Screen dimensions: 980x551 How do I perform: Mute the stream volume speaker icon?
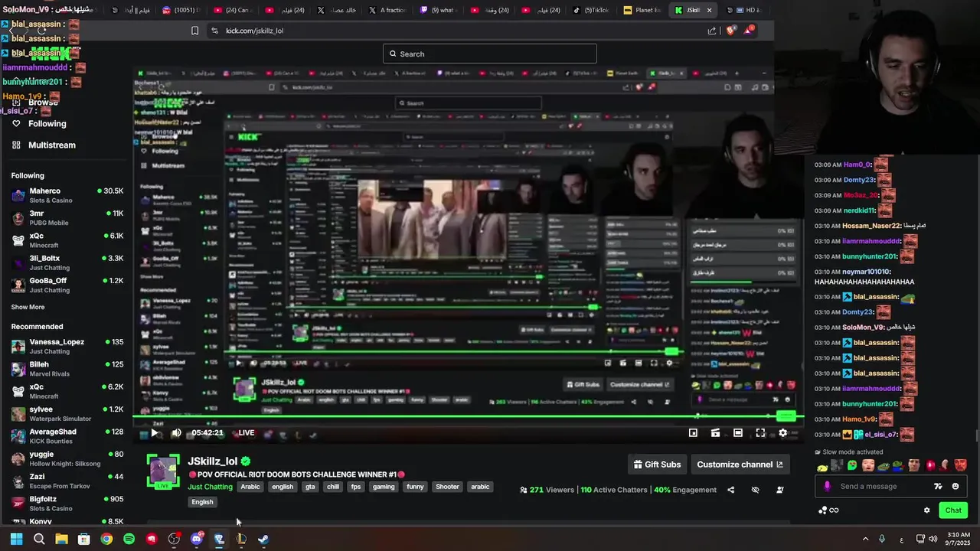tap(176, 433)
